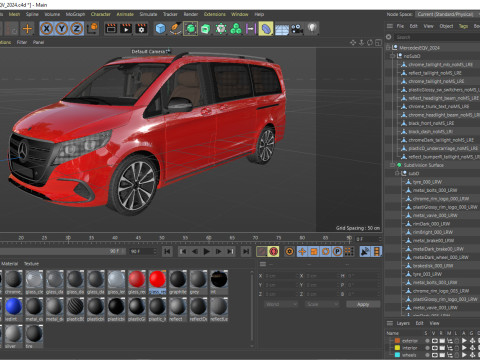Click the Object Manager search field

[x=437, y=37]
